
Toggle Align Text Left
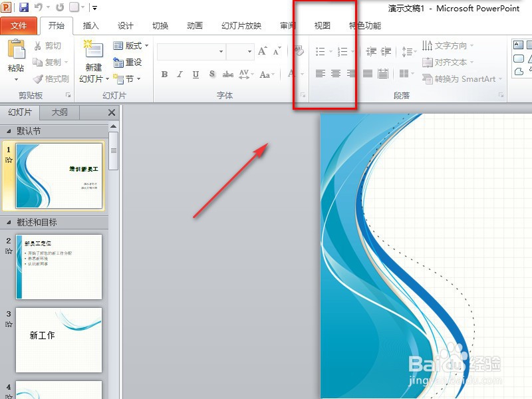coord(321,74)
